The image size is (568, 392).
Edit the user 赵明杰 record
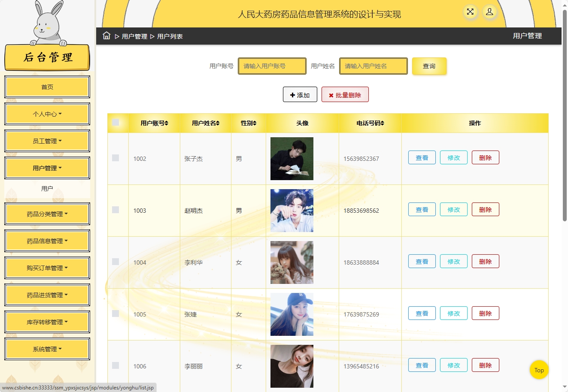[x=454, y=210]
